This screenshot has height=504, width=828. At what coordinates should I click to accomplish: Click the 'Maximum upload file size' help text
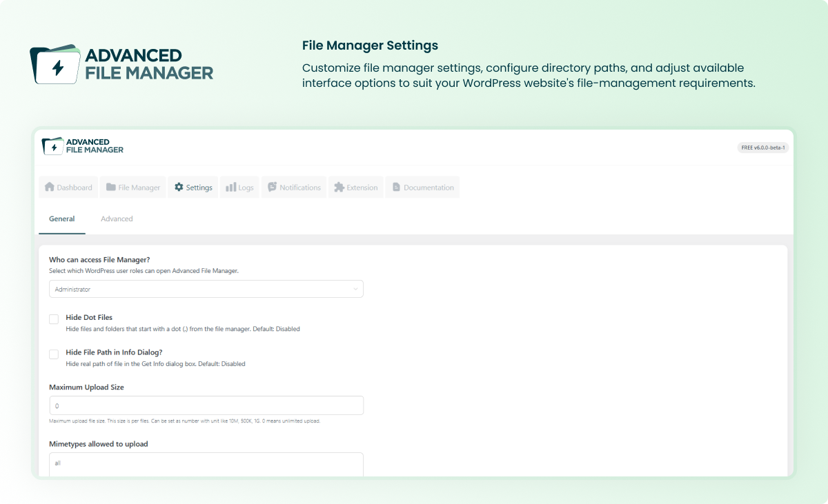point(184,421)
